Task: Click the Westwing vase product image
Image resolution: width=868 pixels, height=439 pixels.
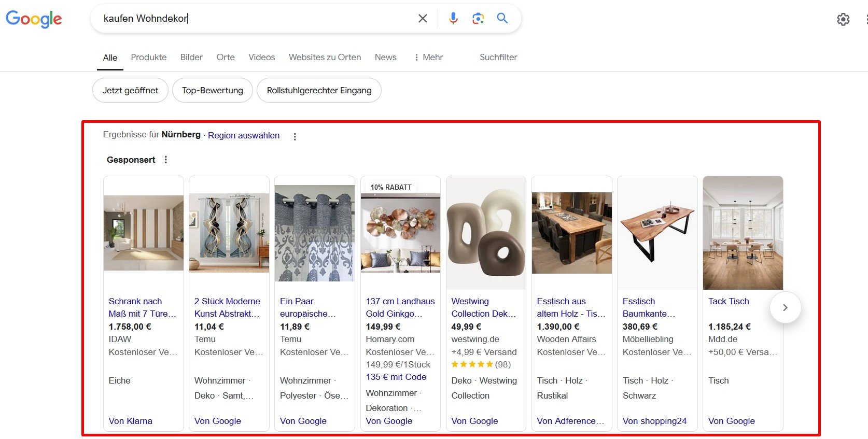Action: coord(486,233)
